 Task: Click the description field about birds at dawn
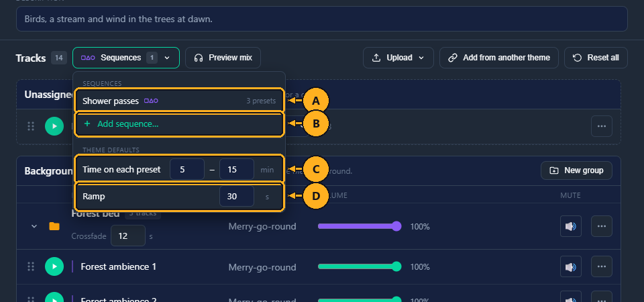(321, 19)
